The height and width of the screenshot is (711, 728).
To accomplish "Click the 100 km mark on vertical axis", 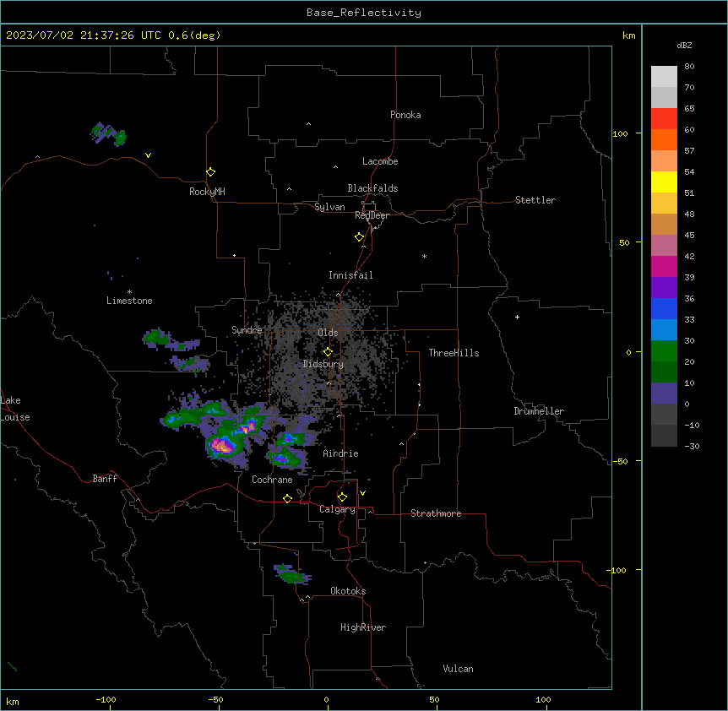I will [x=620, y=133].
